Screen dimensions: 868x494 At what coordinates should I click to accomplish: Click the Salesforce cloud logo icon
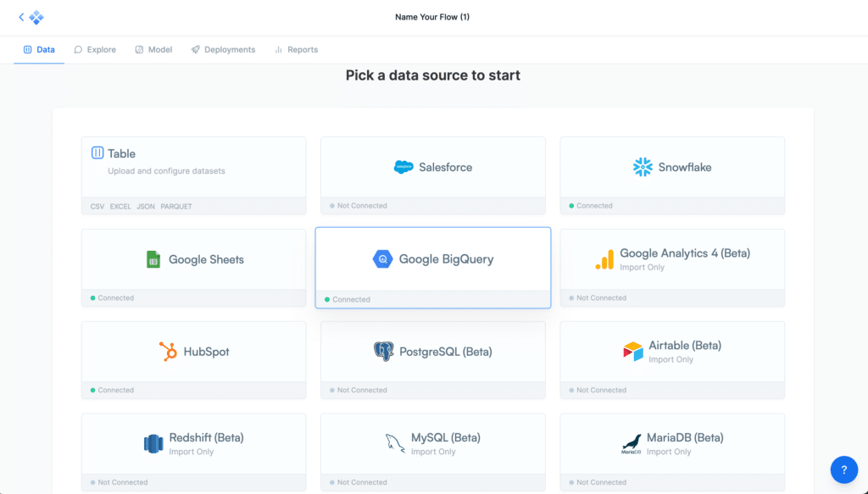(403, 168)
